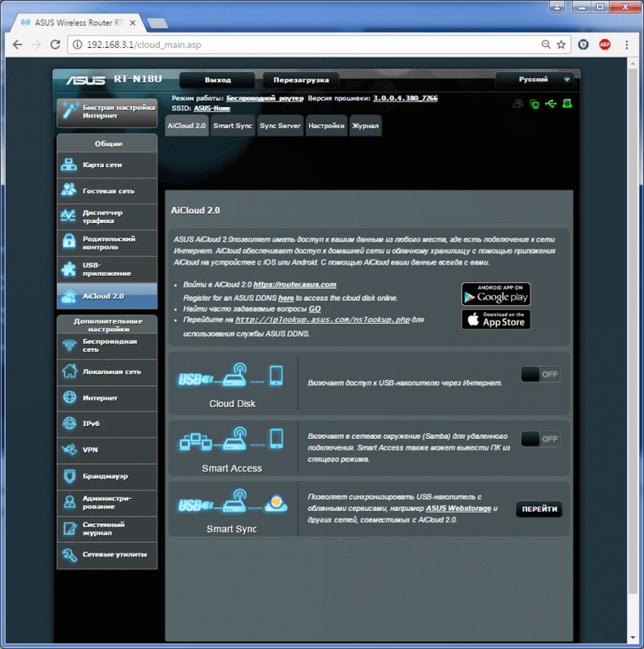Click the ASUS Webstorage link
The image size is (644, 649).
pos(458,509)
